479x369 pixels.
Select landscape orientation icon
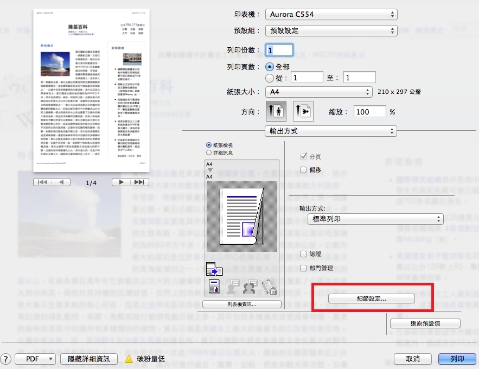pos(303,111)
